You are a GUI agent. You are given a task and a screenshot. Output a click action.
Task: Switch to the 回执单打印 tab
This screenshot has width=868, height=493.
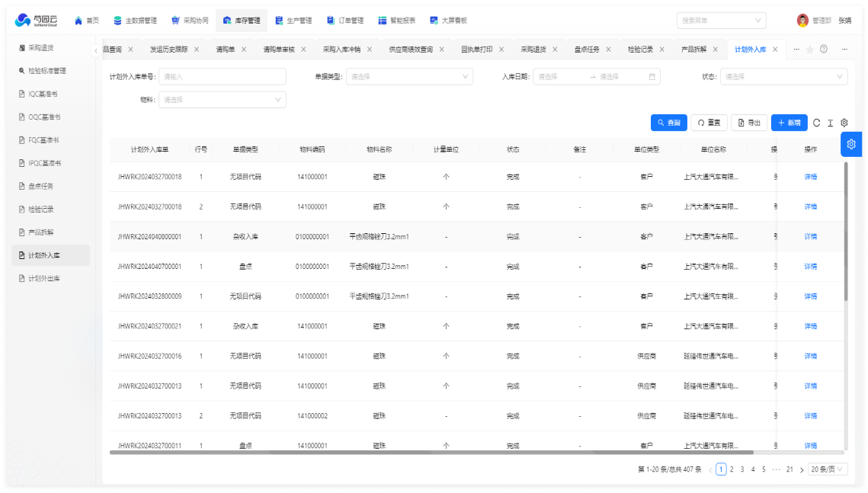pyautogui.click(x=476, y=50)
